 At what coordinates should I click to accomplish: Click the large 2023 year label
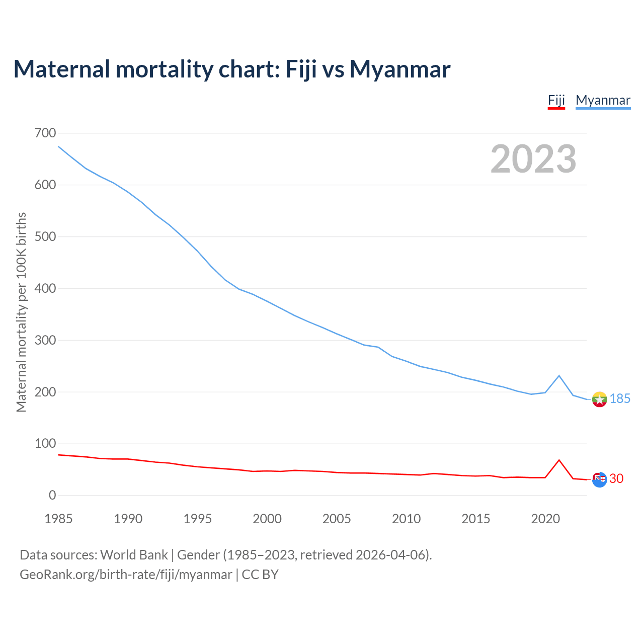click(x=533, y=159)
